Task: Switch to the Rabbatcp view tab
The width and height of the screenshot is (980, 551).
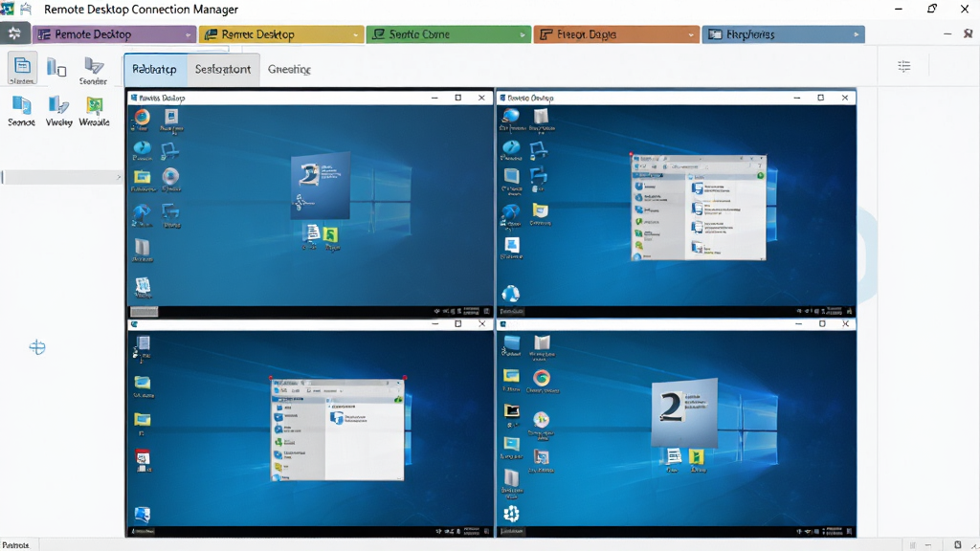Action: [154, 69]
